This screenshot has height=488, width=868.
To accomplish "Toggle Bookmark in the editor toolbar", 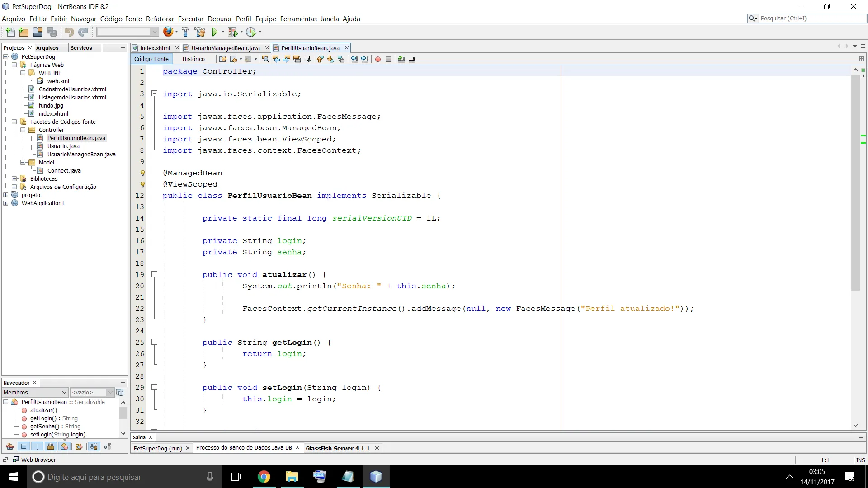I will (x=341, y=59).
